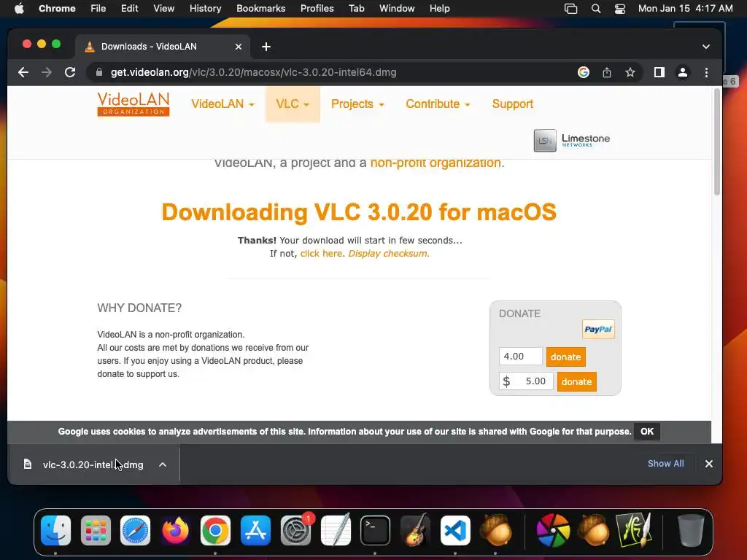Click the menu bar date and time

pyautogui.click(x=685, y=9)
